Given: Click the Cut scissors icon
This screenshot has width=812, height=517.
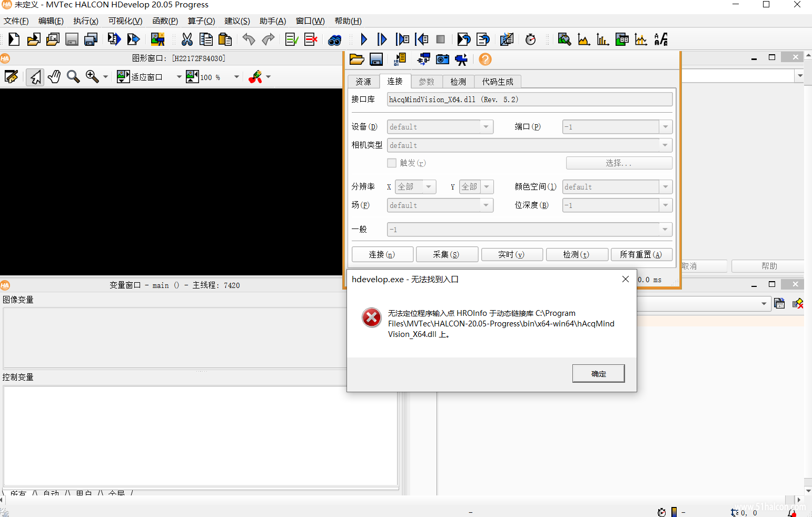Looking at the screenshot, I should click(x=187, y=39).
